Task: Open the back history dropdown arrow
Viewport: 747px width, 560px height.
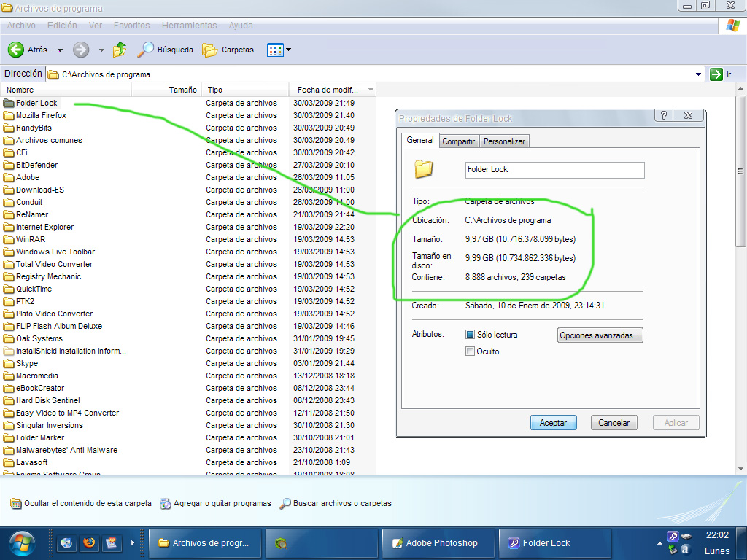Action: click(x=60, y=50)
